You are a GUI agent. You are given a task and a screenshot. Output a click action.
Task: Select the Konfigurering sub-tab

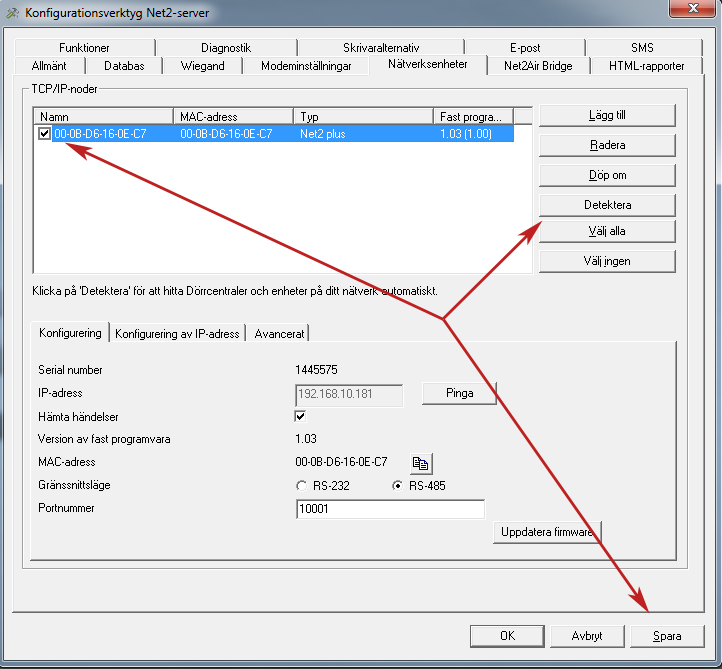70,333
